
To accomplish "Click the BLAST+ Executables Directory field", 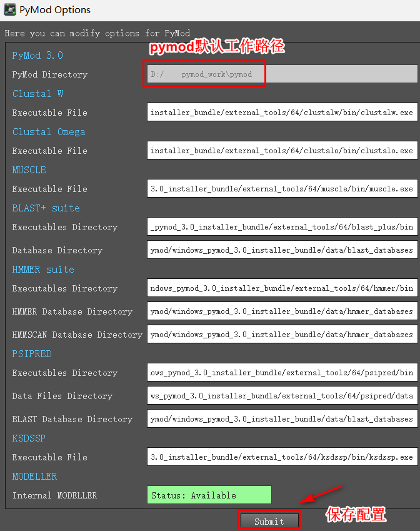I will tap(282, 227).
